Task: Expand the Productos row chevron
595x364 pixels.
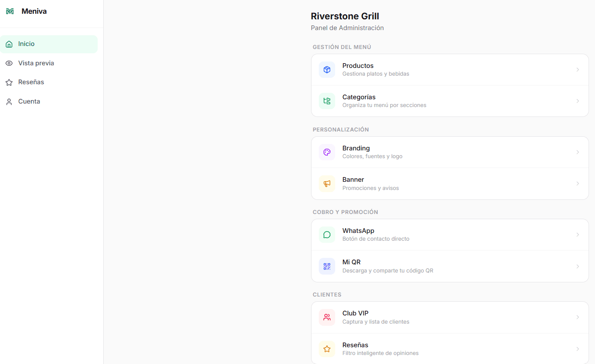Action: tap(578, 70)
